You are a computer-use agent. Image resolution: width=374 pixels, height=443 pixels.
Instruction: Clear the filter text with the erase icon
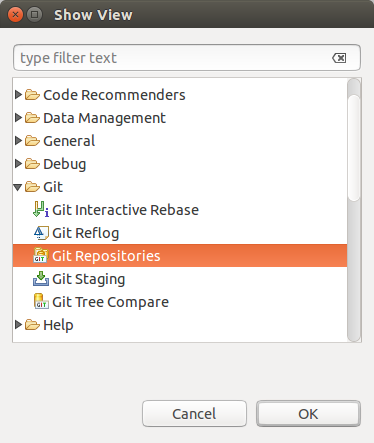coord(339,58)
